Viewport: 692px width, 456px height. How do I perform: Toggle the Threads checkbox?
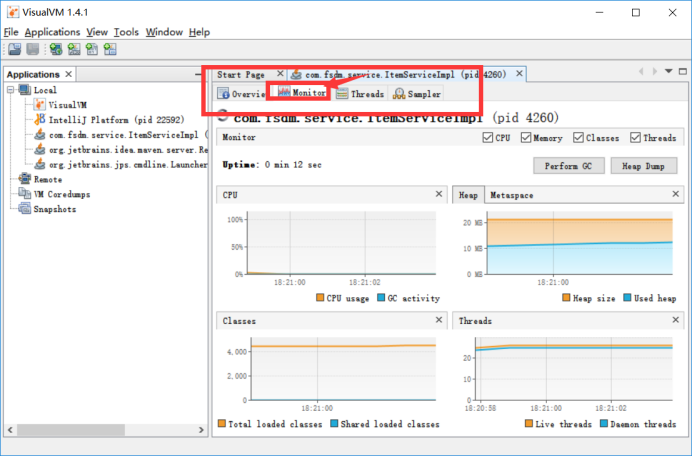click(635, 138)
